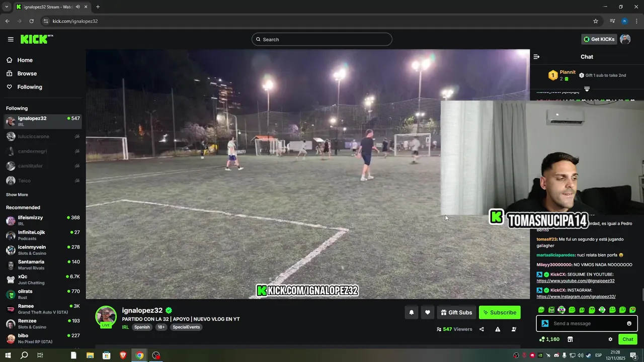Open InfiniteLojik recommended channel

point(43,235)
